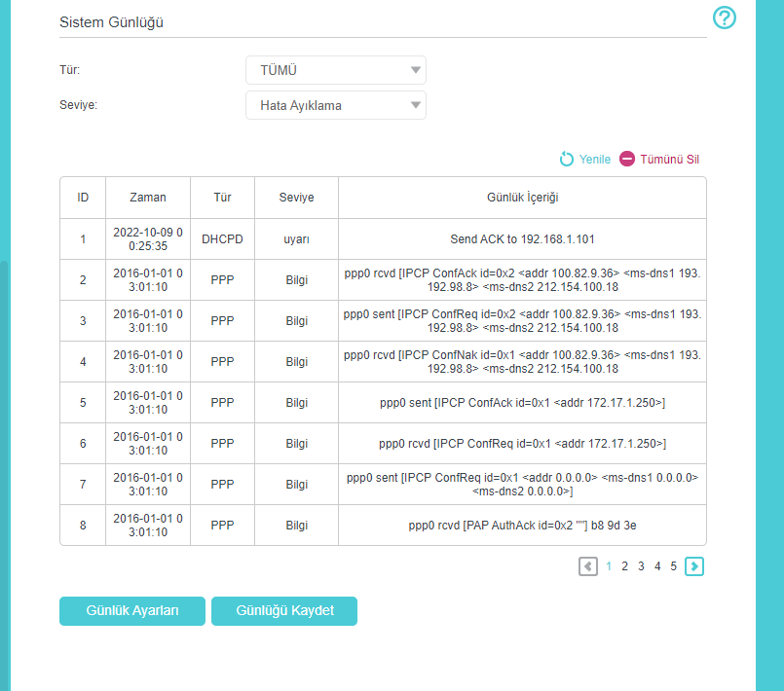Open the Seviye dropdown showing Hata Ayıklama
Image resolution: width=784 pixels, height=691 pixels.
(x=336, y=105)
